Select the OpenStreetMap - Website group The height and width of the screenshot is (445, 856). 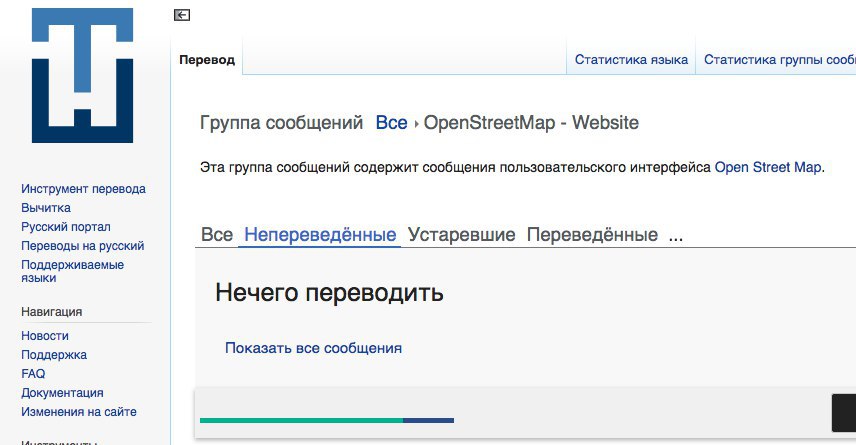[531, 122]
